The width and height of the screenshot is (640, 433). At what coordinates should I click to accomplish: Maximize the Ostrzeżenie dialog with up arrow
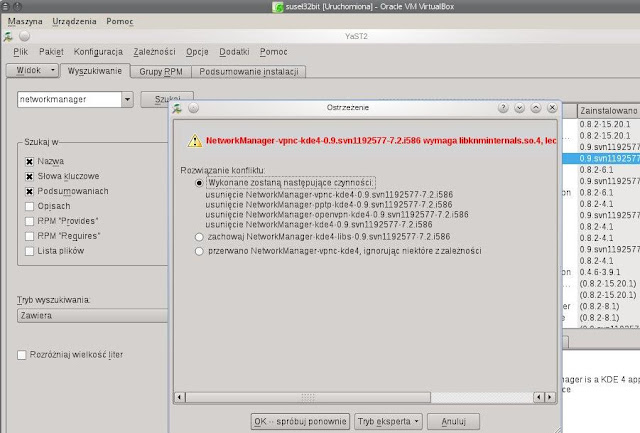pyautogui.click(x=536, y=108)
